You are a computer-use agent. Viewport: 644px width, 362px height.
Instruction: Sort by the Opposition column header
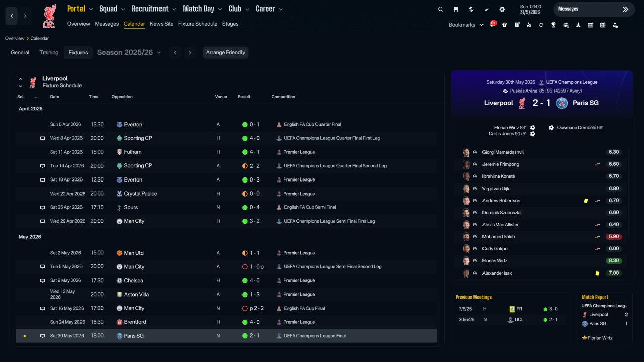tap(122, 97)
